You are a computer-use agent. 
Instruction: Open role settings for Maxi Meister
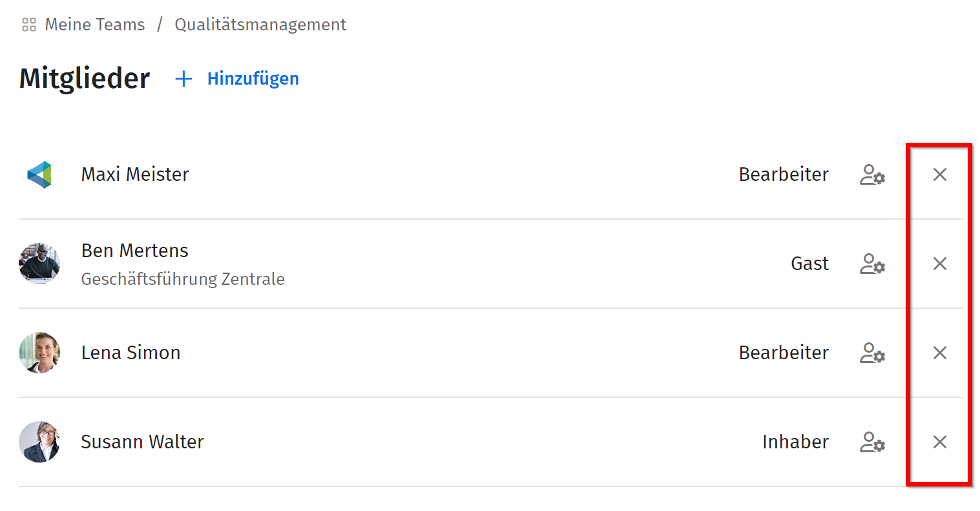(x=872, y=174)
